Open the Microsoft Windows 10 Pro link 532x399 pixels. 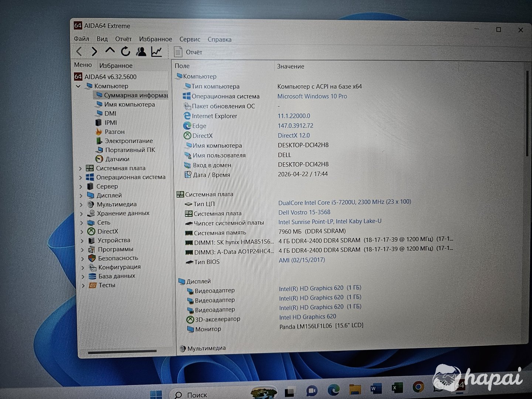[x=312, y=96]
